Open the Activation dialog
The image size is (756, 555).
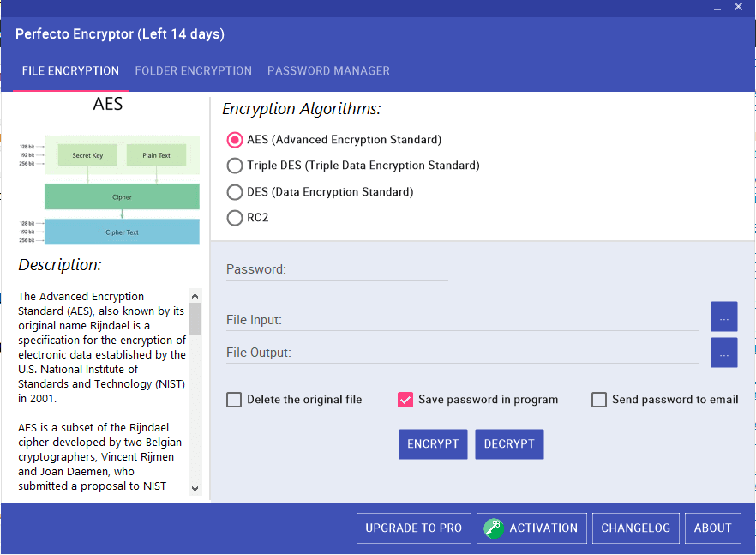point(531,528)
